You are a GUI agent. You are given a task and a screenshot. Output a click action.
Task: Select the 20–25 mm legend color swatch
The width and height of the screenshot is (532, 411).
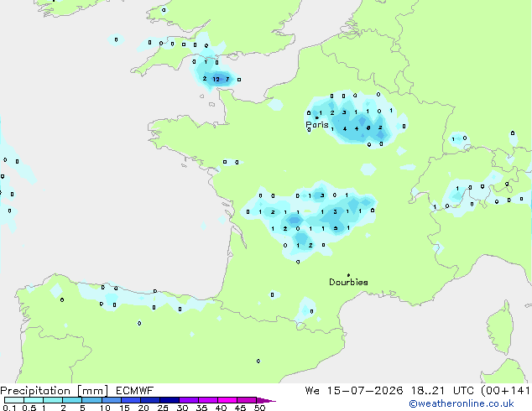pos(149,400)
